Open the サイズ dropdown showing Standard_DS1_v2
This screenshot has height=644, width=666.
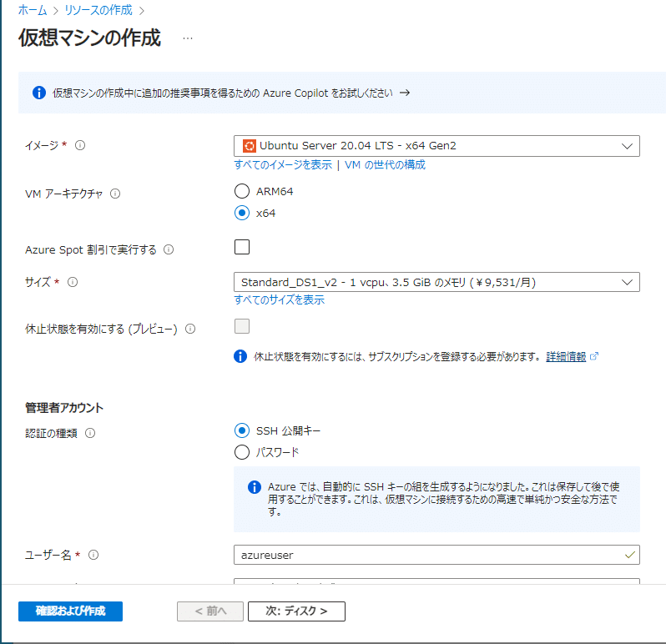click(436, 282)
